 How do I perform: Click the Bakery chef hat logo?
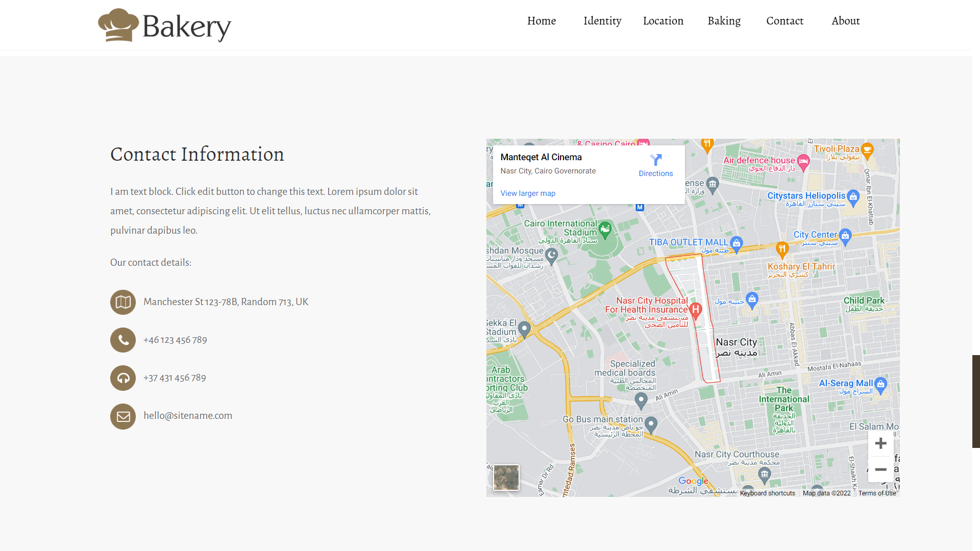click(x=164, y=25)
